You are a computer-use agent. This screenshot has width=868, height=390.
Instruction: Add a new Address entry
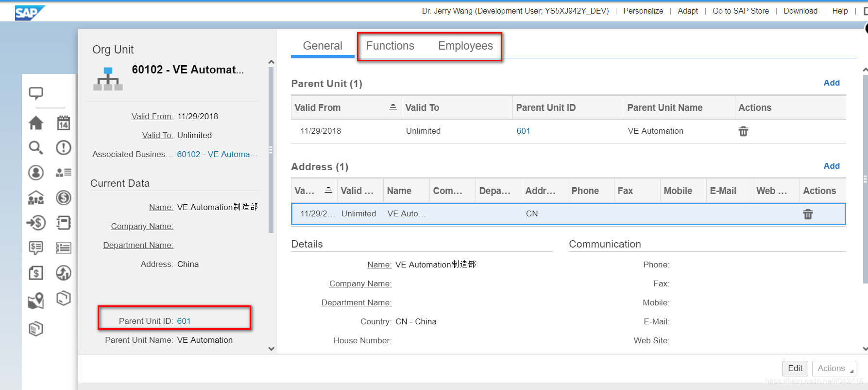click(x=832, y=166)
